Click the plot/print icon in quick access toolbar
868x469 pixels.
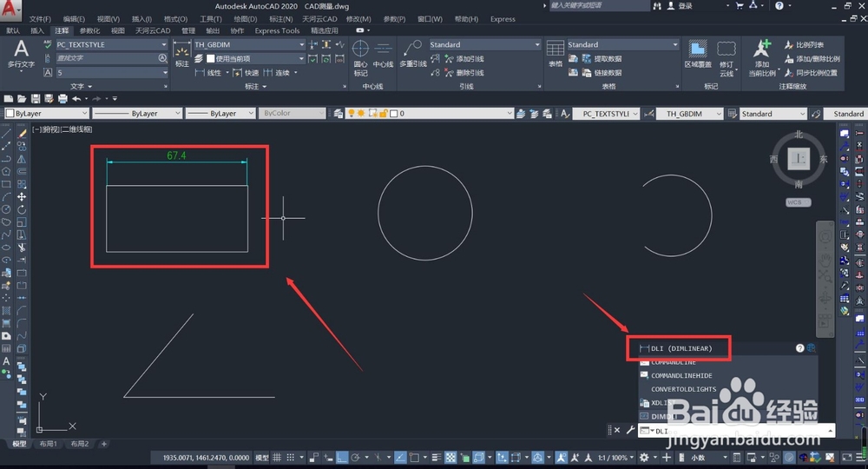coord(62,98)
